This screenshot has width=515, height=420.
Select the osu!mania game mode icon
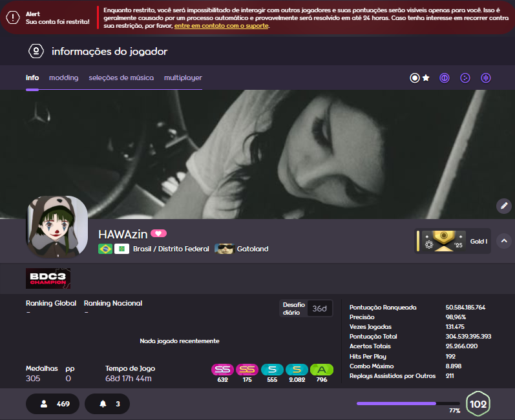(x=486, y=78)
